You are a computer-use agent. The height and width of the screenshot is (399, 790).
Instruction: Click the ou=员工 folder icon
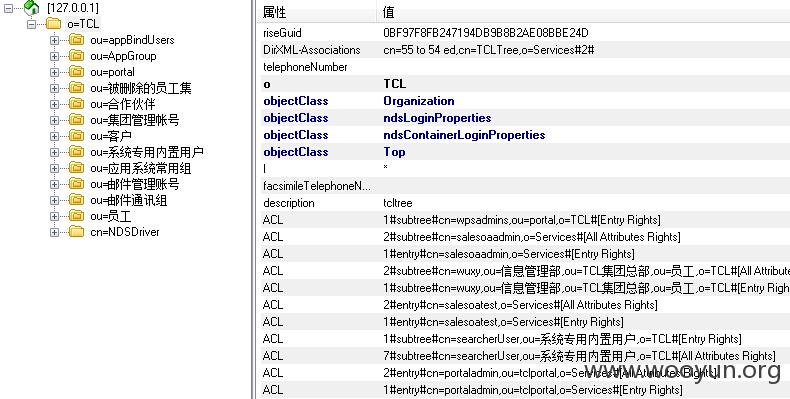[76, 216]
